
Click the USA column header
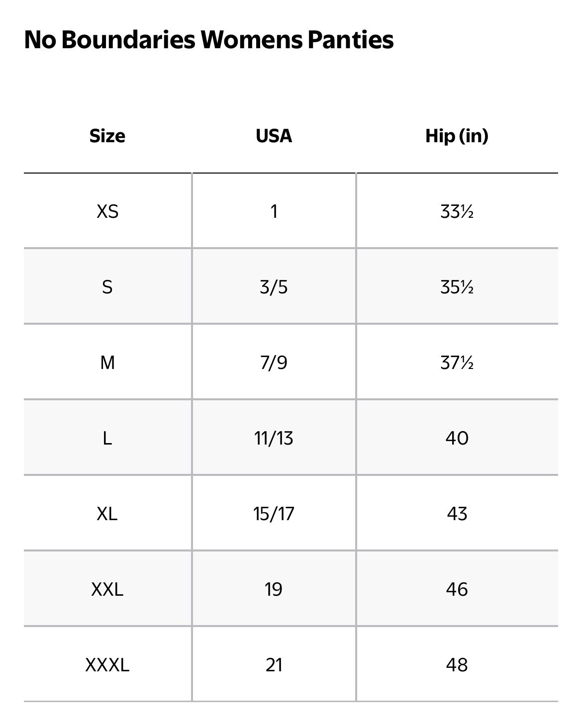pos(274,136)
